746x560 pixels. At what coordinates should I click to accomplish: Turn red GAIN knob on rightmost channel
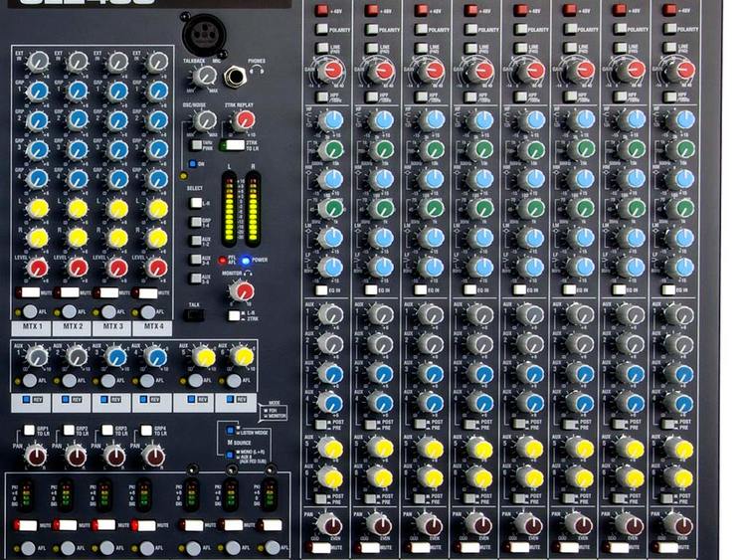pos(683,71)
